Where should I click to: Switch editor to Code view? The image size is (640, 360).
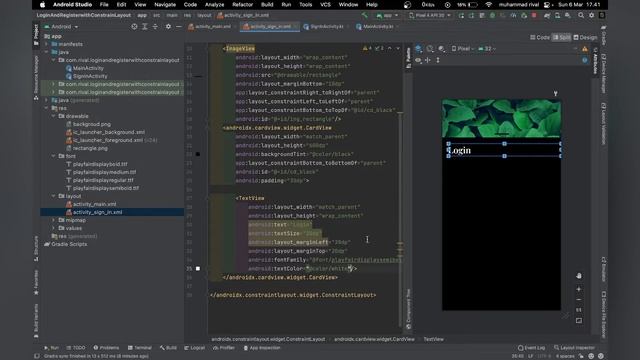coord(540,37)
